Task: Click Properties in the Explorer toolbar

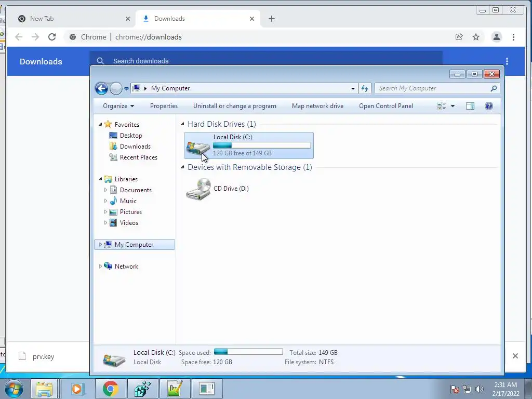Action: tap(164, 106)
